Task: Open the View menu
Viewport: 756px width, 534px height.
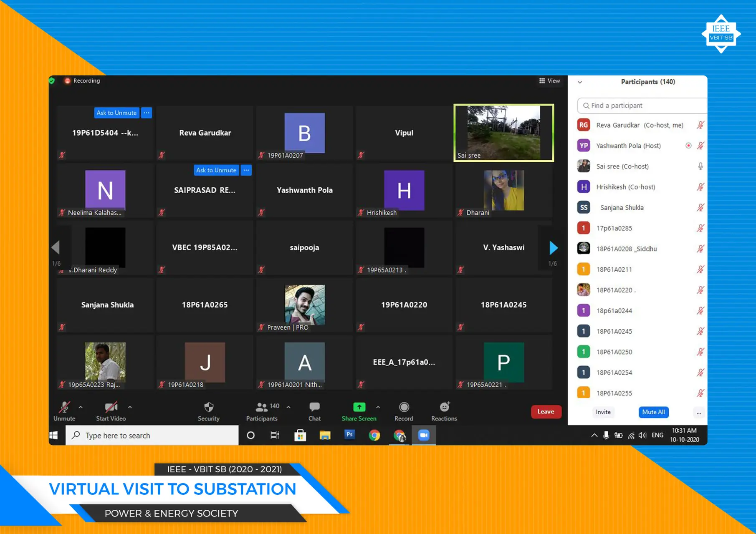Action: tap(549, 81)
